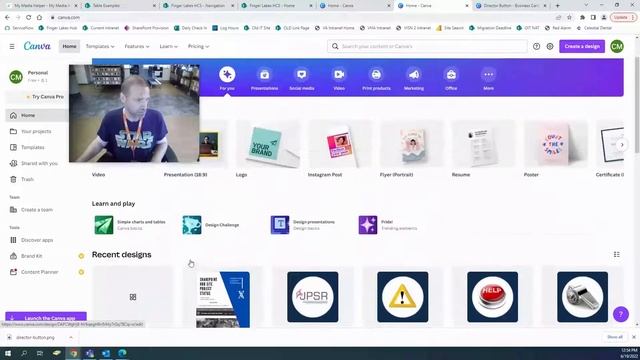Click the Chrome Update button

click(623, 18)
